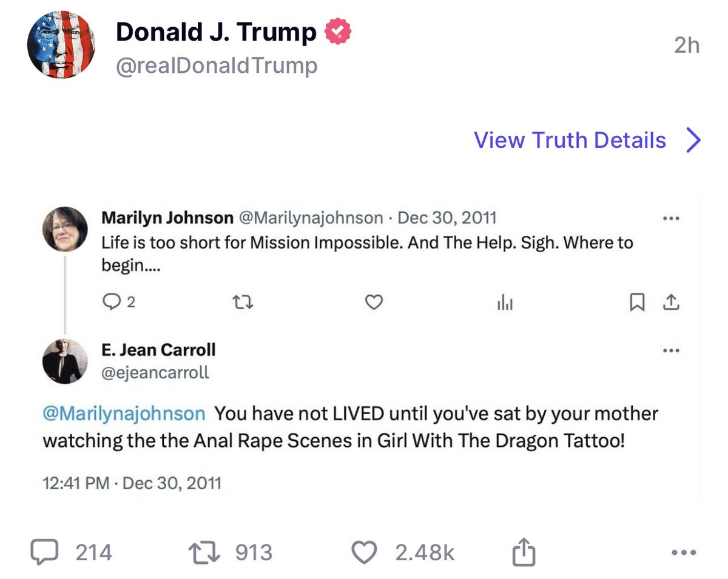Click the analytics bar chart icon
This screenshot has height=579, width=728.
point(505,303)
